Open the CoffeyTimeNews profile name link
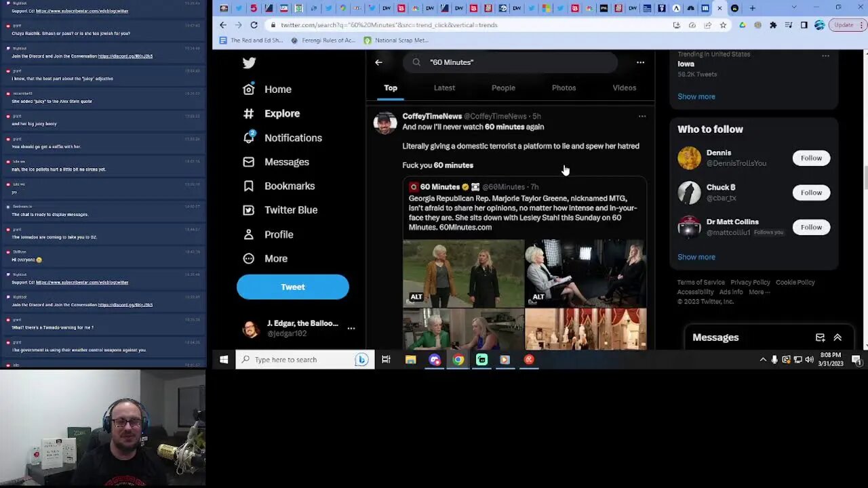868x488 pixels. 432,117
